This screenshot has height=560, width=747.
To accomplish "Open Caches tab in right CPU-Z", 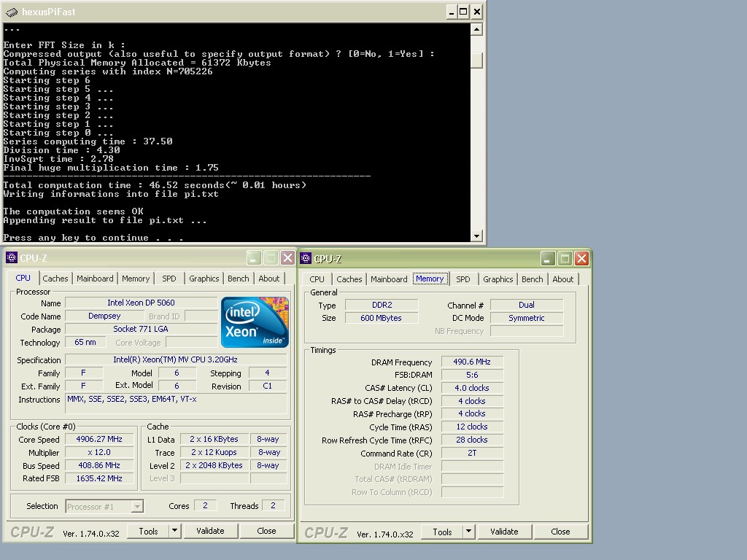I will pos(349,279).
